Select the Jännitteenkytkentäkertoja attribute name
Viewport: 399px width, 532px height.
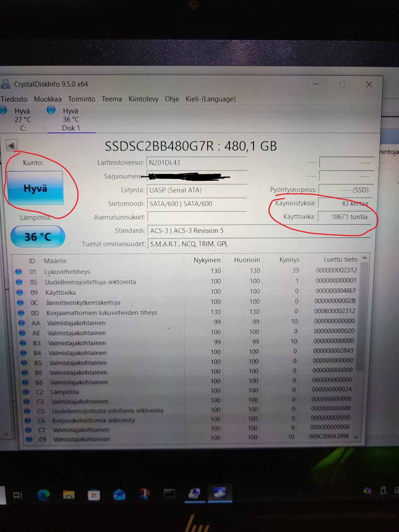pyautogui.click(x=83, y=303)
